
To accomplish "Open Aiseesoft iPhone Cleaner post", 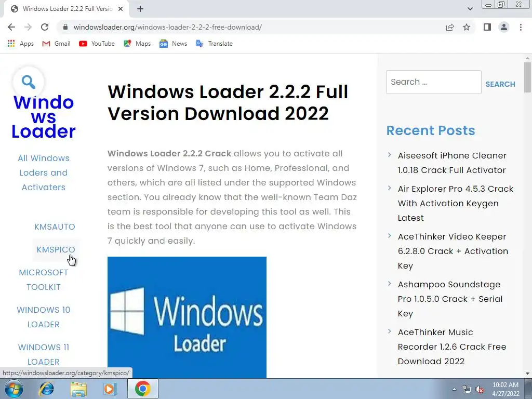I will (452, 163).
